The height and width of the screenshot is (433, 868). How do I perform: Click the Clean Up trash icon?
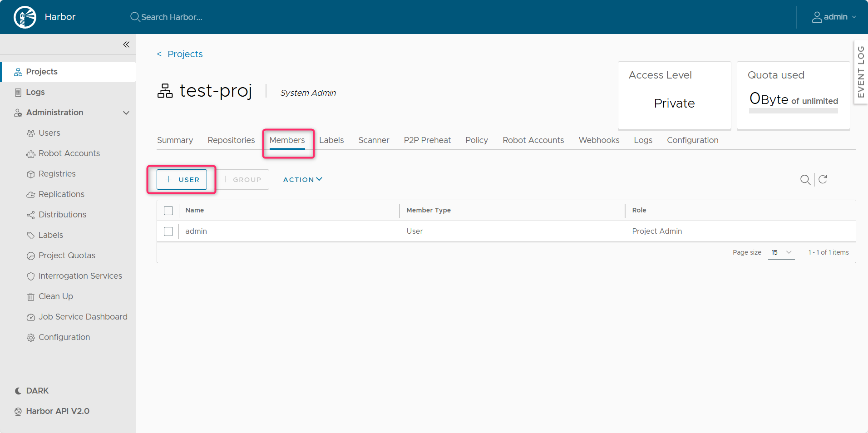tap(31, 297)
